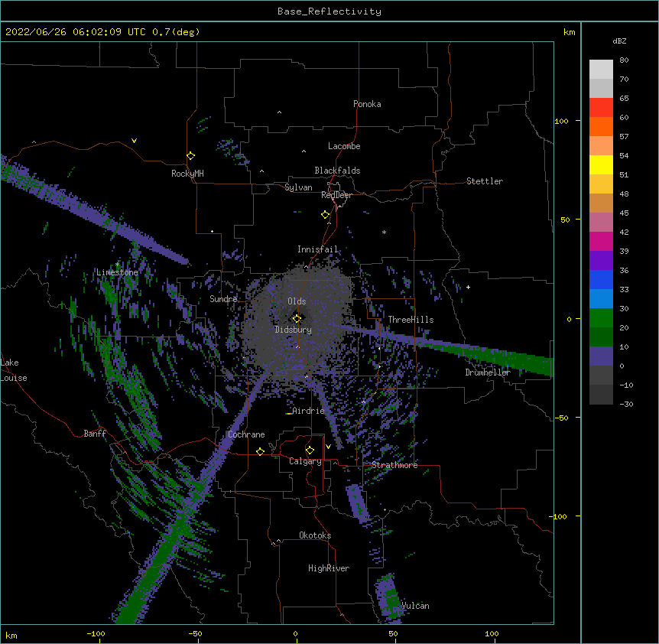Select the purple 36-39 dBZ legend swatch
Viewport: 659px width, 644px height.
point(601,261)
